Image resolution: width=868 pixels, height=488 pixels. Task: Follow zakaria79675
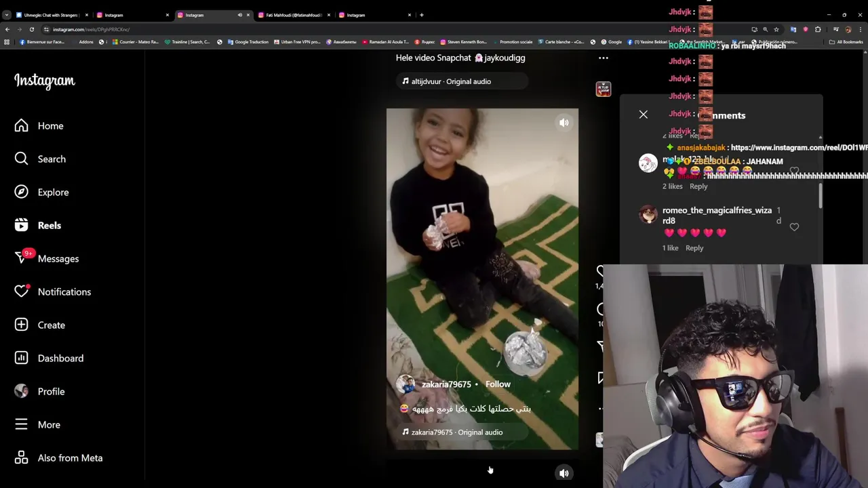[x=498, y=384]
